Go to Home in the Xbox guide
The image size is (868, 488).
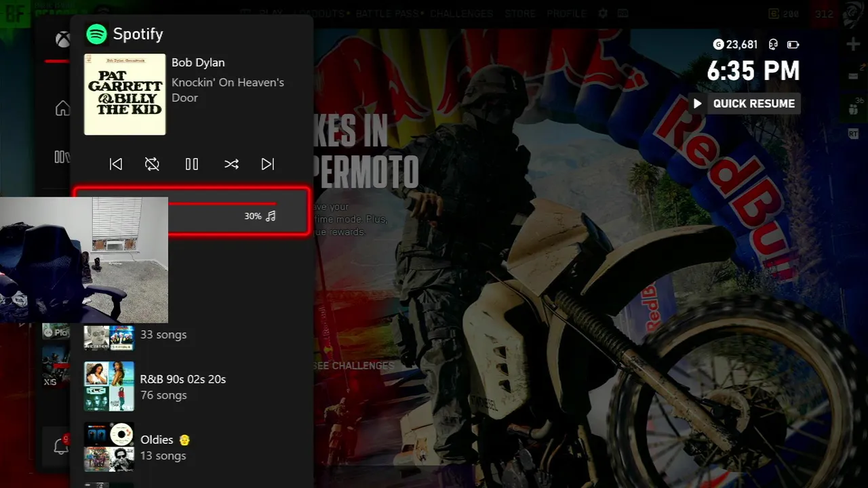coord(62,108)
